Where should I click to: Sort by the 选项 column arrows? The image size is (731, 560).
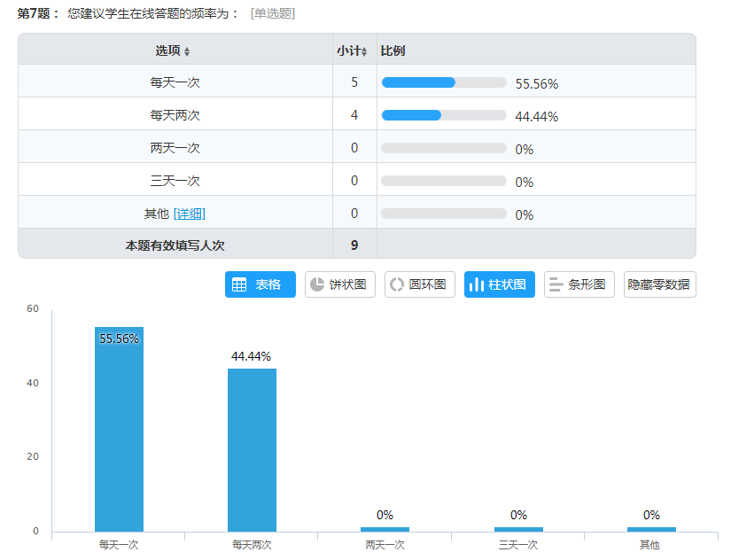click(186, 51)
